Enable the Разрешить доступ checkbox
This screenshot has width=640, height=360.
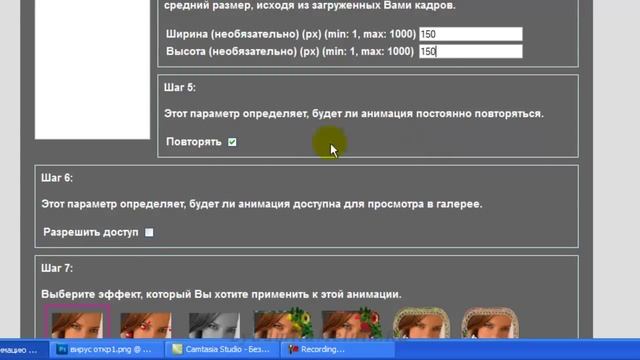(149, 232)
